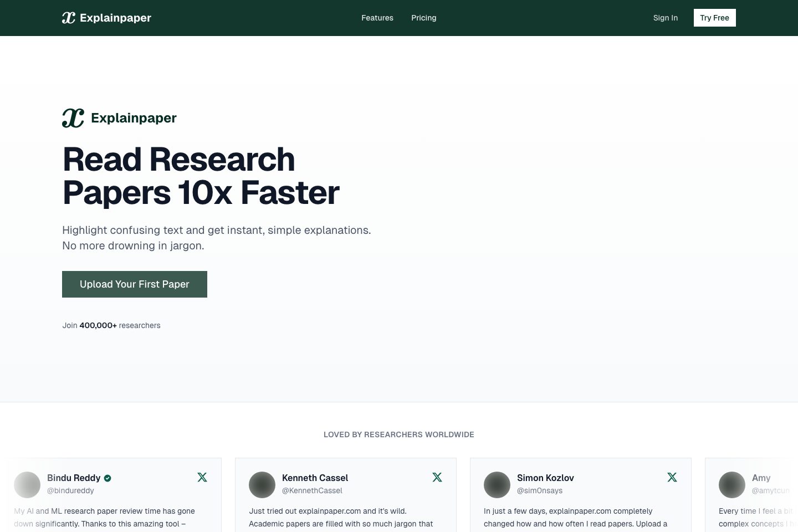
Task: Click the large Explainpaper hero logo icon
Action: click(x=73, y=118)
